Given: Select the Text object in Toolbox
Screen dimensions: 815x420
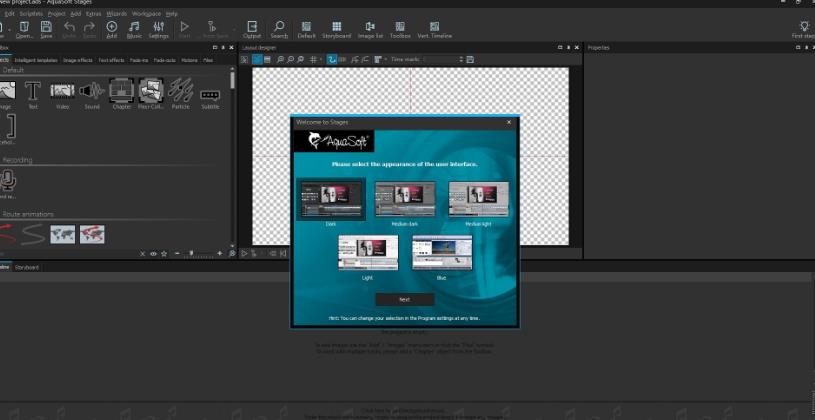Looking at the screenshot, I should pyautogui.click(x=33, y=94).
